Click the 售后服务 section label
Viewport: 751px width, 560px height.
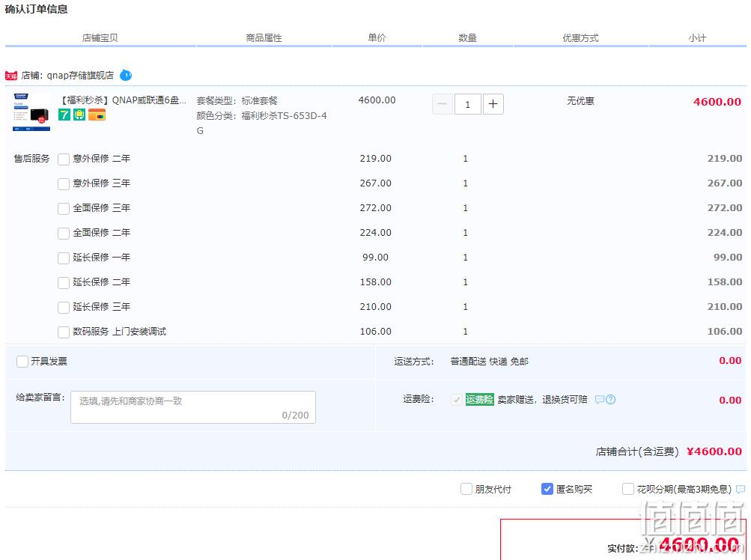click(31, 159)
